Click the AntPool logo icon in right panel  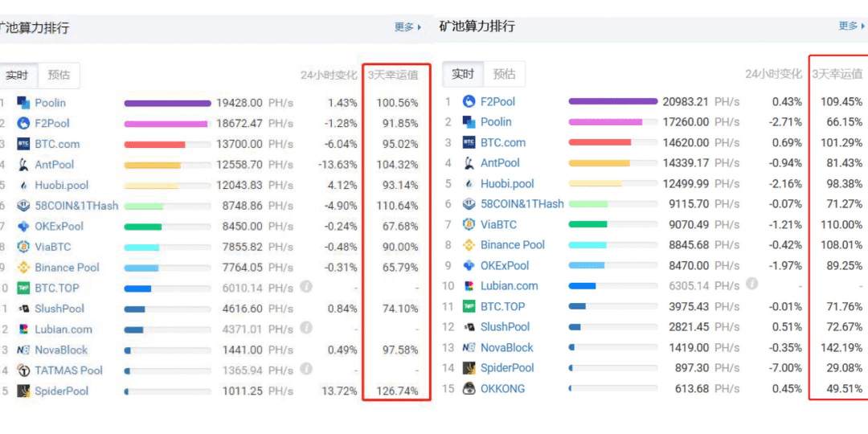pos(469,163)
